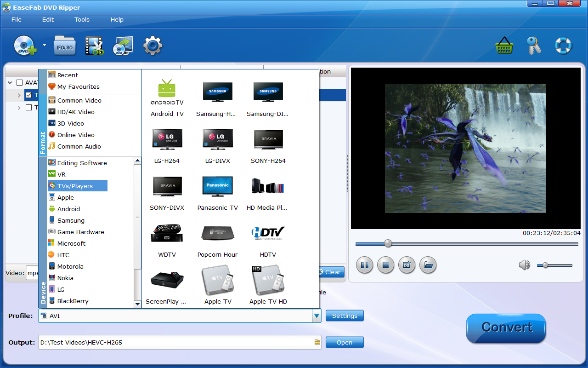Select My Favourites category
The image size is (588, 368).
pyautogui.click(x=73, y=86)
